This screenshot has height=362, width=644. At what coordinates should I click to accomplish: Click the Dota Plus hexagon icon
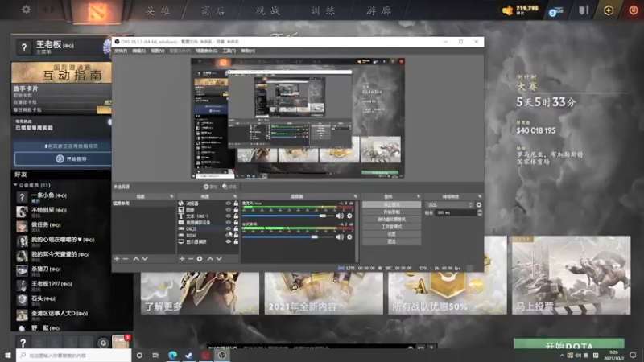point(609,10)
